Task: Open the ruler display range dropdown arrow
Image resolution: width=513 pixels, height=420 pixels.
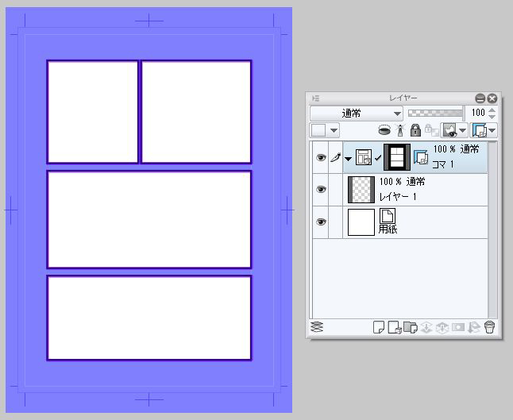Action: click(x=492, y=130)
